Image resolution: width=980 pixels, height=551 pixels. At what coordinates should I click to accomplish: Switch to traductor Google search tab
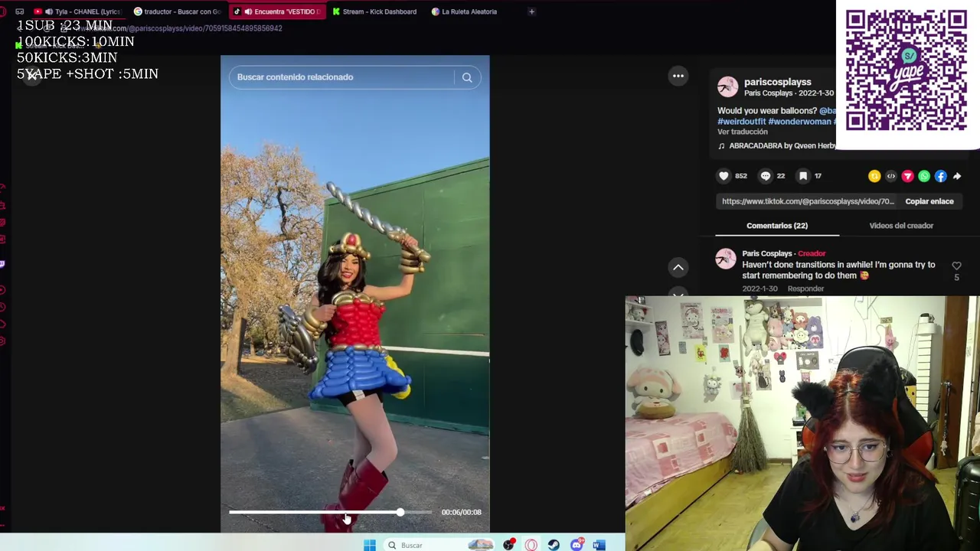[x=178, y=11]
